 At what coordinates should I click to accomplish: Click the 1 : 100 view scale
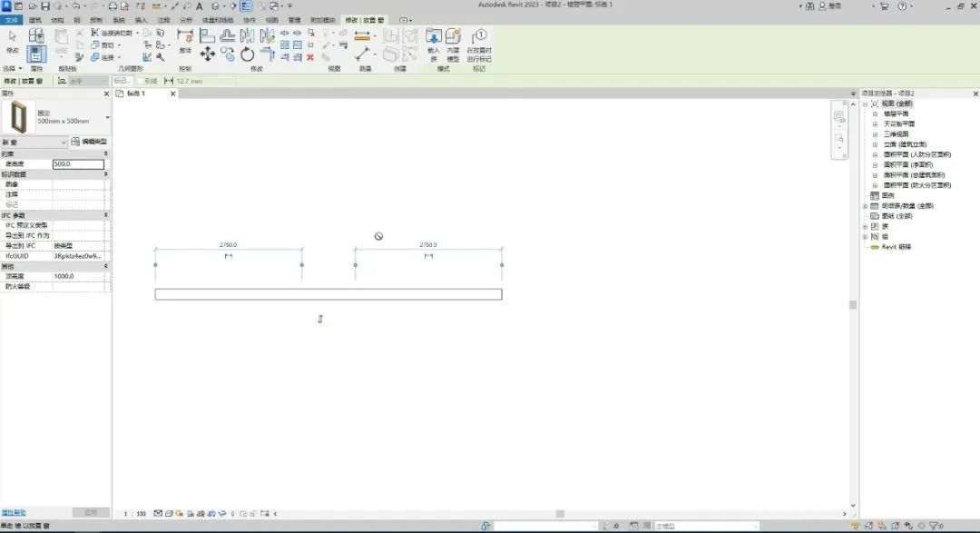point(134,514)
